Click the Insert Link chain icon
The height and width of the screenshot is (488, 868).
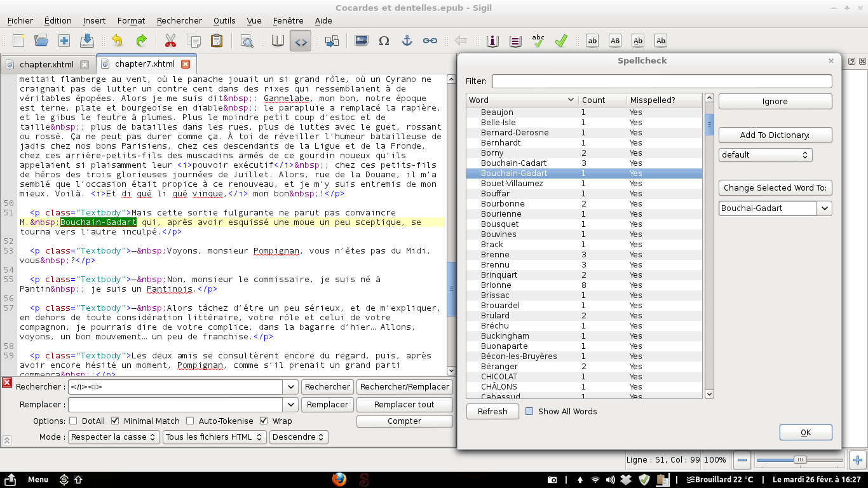[430, 41]
